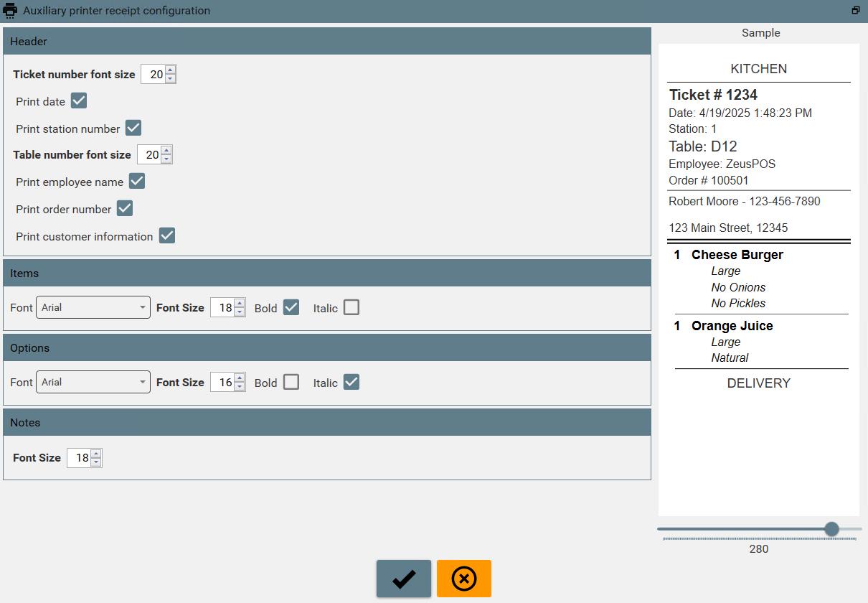868x603 pixels.
Task: Enable Italic for Items font
Action: 352,307
